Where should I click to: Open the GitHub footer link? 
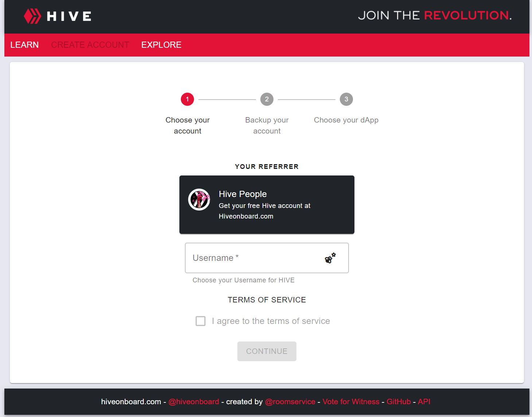click(399, 402)
